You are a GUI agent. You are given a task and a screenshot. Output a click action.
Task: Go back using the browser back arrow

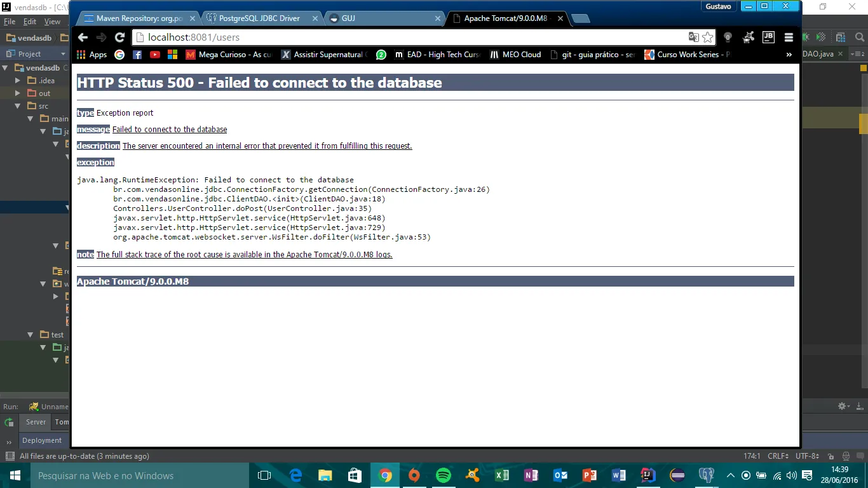point(83,37)
